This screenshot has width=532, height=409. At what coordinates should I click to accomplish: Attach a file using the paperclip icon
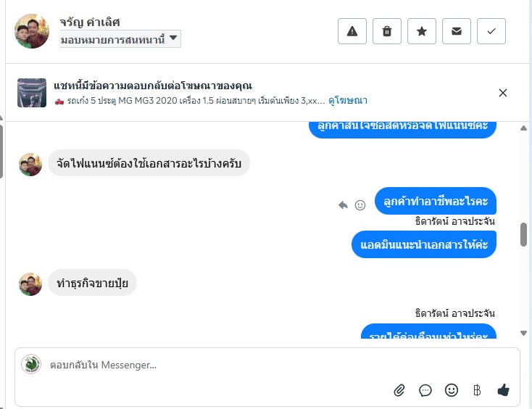(399, 390)
